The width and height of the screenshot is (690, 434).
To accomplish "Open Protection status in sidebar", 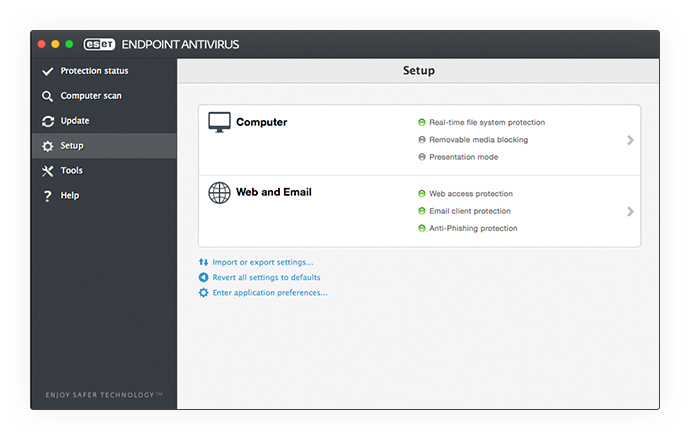I will (x=104, y=71).
